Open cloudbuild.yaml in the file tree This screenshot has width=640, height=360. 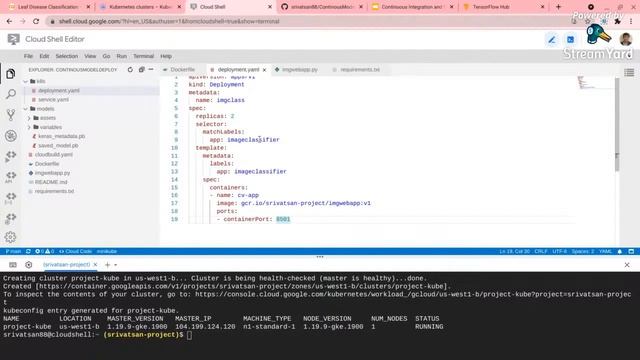point(53,155)
